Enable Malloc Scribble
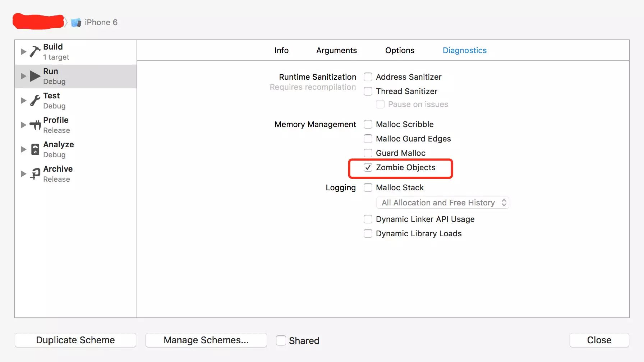 (x=368, y=124)
